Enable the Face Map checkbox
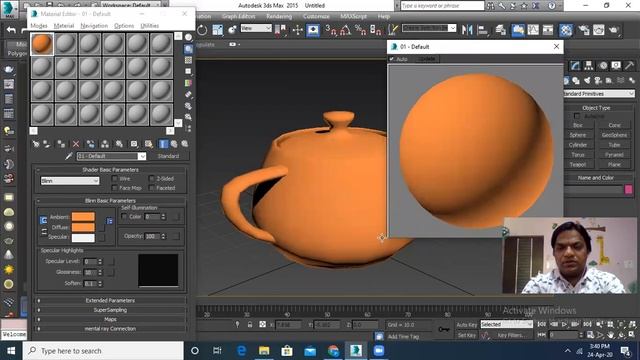The image size is (640, 360). (x=115, y=188)
